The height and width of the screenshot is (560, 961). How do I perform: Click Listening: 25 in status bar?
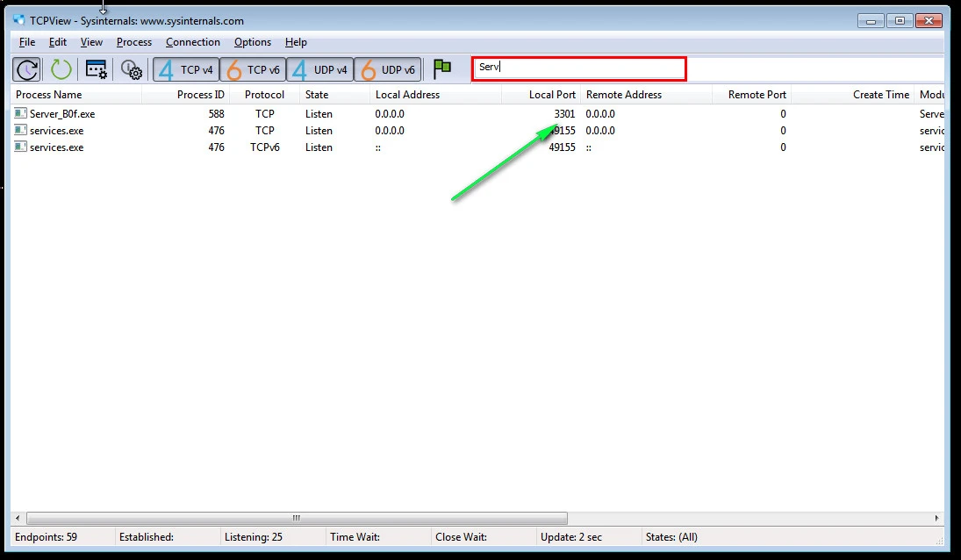click(253, 537)
